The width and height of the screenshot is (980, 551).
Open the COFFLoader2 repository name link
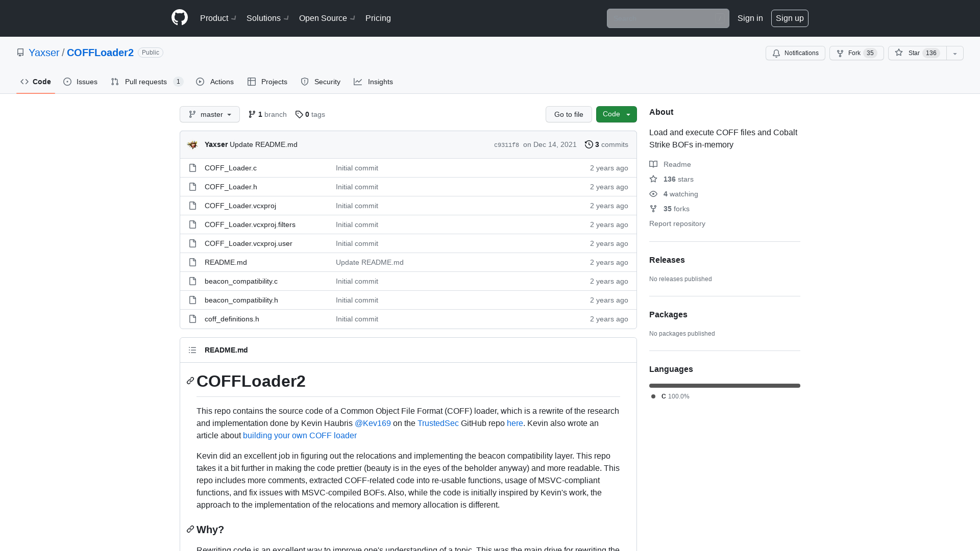[x=100, y=53]
